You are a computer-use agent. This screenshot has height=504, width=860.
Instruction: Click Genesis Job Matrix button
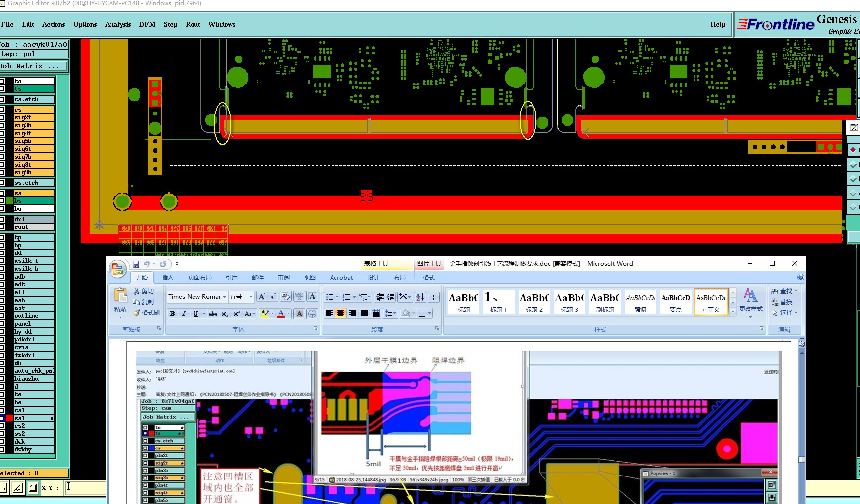[x=33, y=66]
